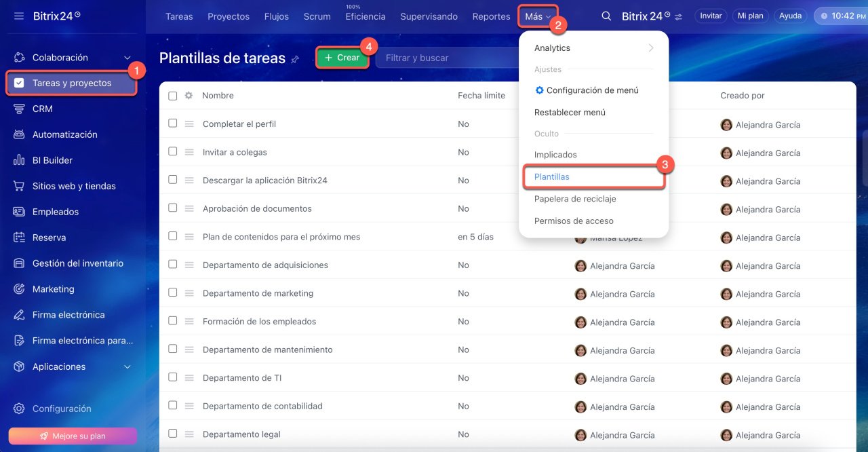Select checkbox for Departamento de marketing
Image resolution: width=868 pixels, height=452 pixels.
click(173, 293)
